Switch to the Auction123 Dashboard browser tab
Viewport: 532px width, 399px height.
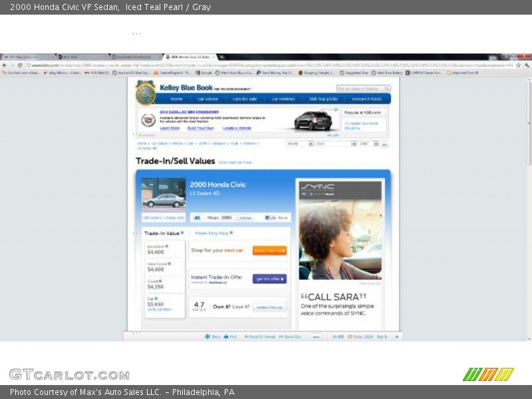138,57
